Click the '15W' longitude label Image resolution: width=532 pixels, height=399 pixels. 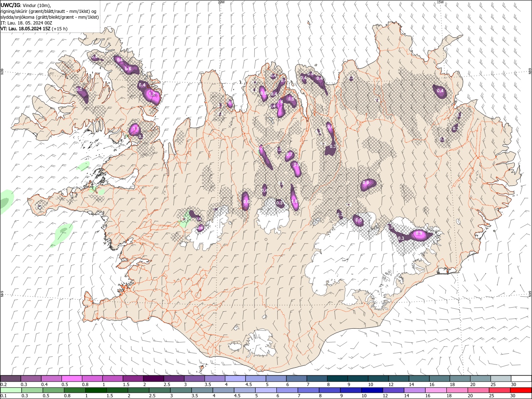(x=440, y=2)
